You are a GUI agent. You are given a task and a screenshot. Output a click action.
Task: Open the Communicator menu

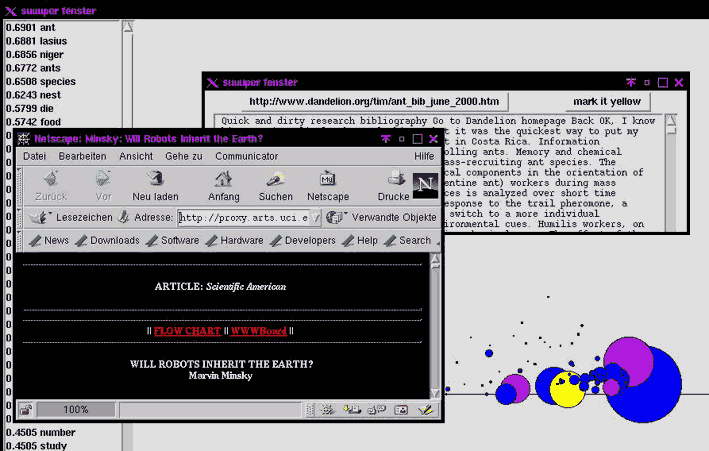pyautogui.click(x=246, y=156)
